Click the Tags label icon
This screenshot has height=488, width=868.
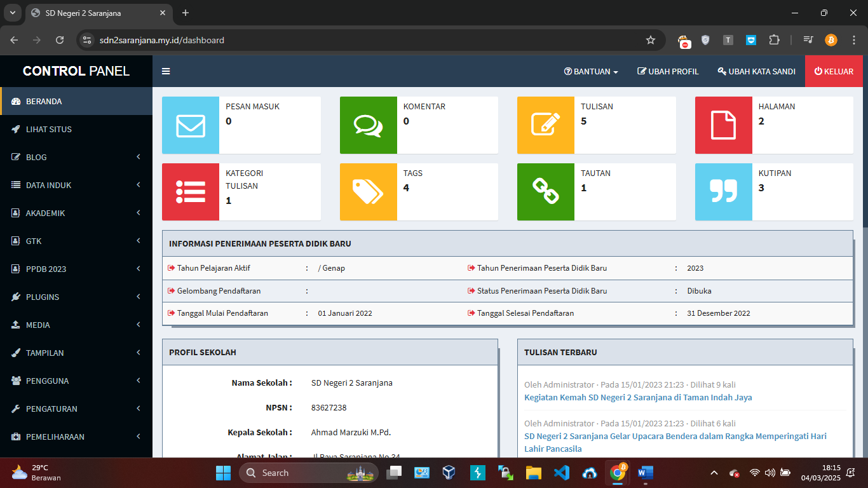tap(369, 192)
